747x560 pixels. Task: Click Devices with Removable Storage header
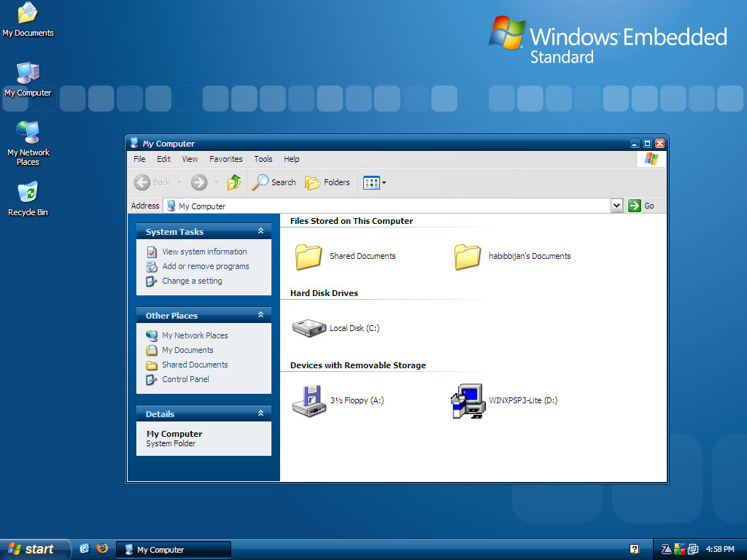coord(357,365)
